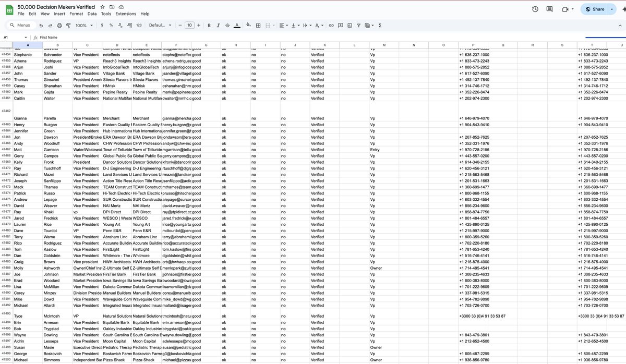
Task: Open the Format menu
Action: 76,14
